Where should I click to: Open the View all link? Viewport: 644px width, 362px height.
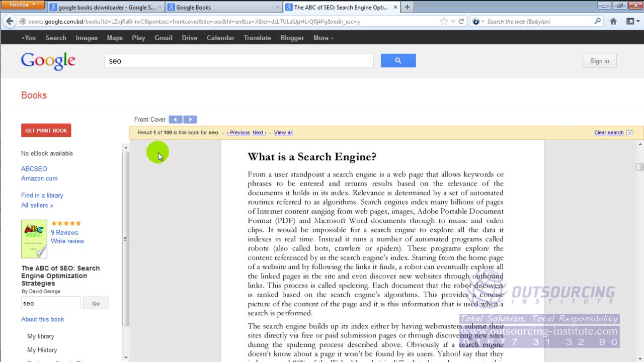click(x=283, y=133)
